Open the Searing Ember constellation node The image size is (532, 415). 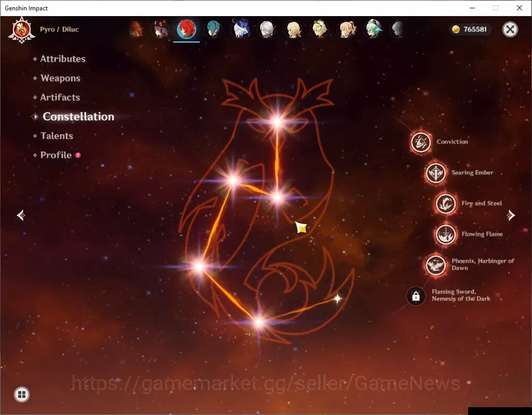pos(436,173)
